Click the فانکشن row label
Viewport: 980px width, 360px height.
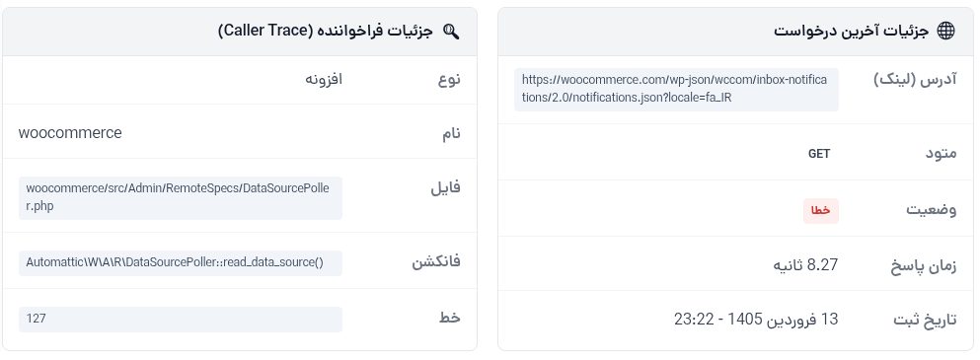click(x=435, y=262)
